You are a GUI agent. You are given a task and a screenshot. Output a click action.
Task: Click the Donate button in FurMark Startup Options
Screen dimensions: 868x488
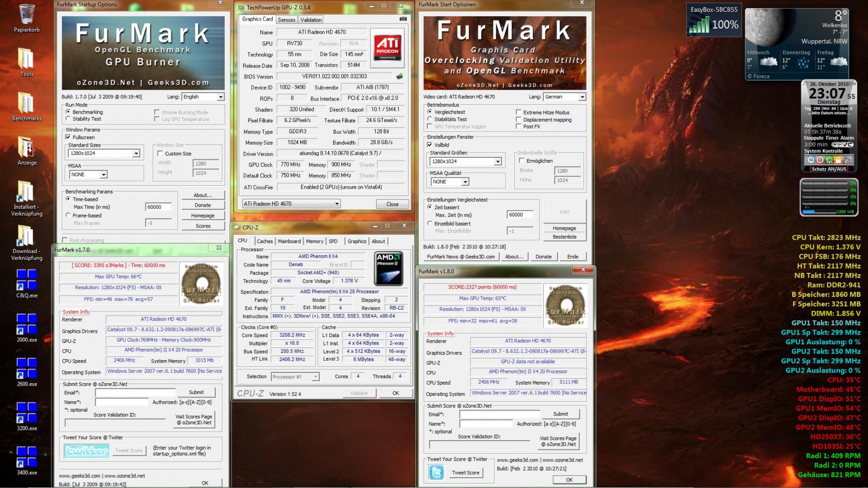click(203, 205)
